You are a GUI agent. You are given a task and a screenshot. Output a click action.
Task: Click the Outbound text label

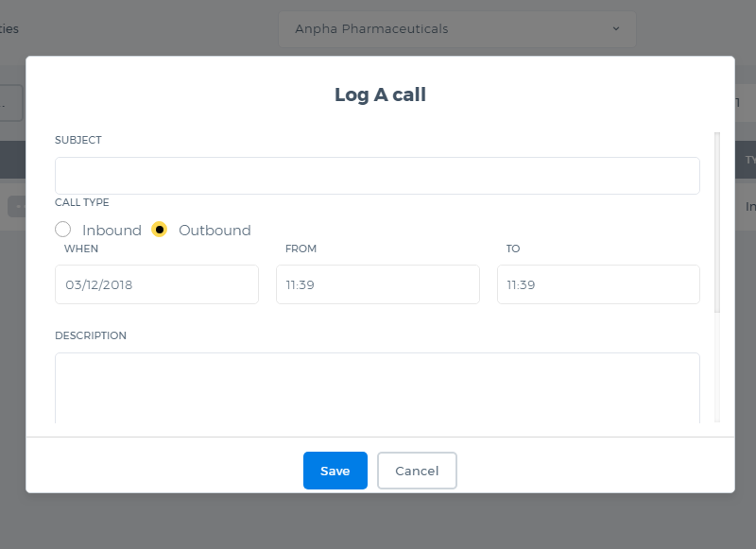click(x=215, y=231)
